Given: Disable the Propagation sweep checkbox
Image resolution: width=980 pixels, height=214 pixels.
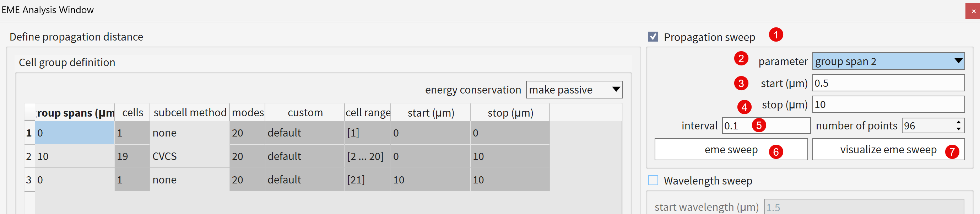Looking at the screenshot, I should coord(653,37).
